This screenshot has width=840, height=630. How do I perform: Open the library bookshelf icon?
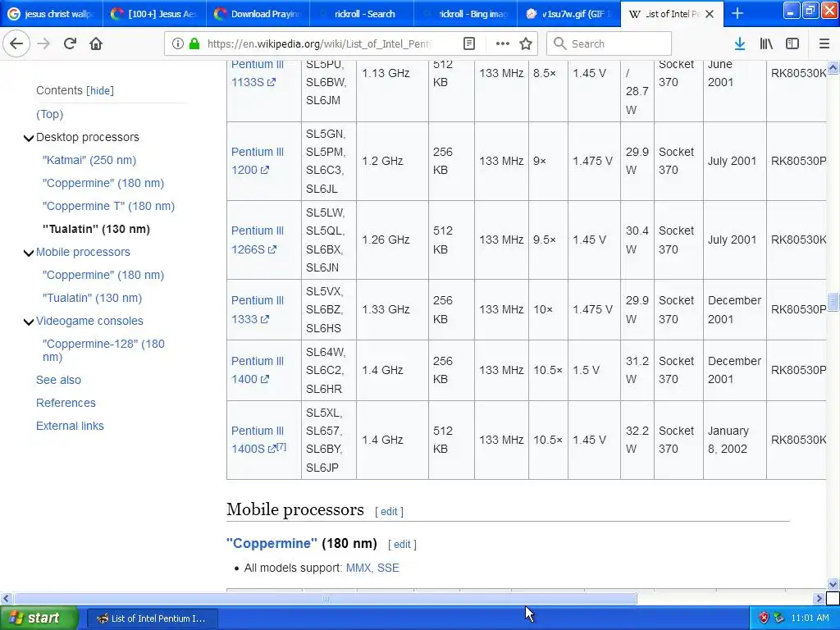coord(766,44)
